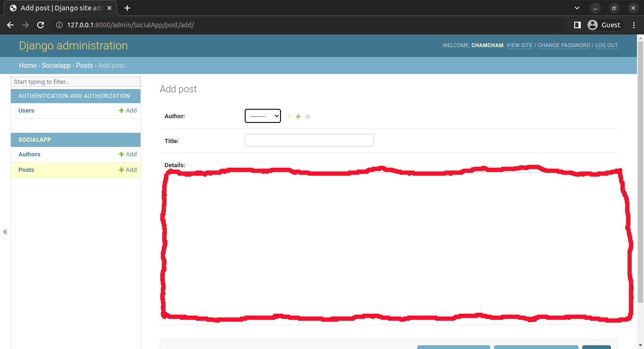Click the Log Out link
644x349 pixels.
606,46
